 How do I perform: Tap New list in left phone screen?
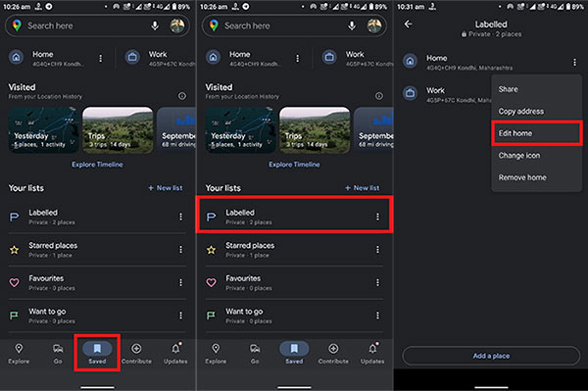[166, 188]
